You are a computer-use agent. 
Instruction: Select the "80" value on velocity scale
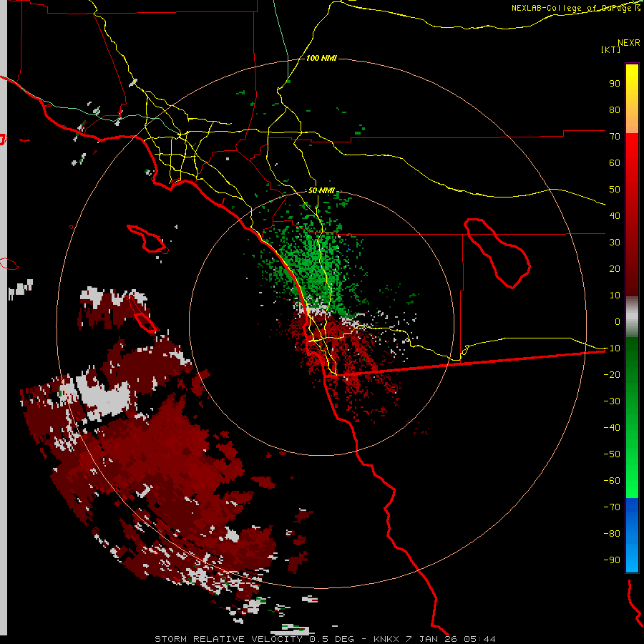pyautogui.click(x=615, y=110)
